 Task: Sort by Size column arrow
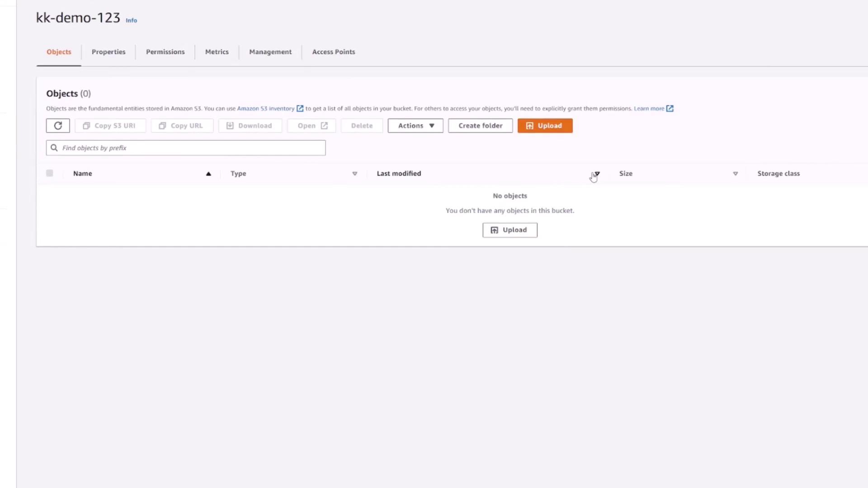point(736,174)
